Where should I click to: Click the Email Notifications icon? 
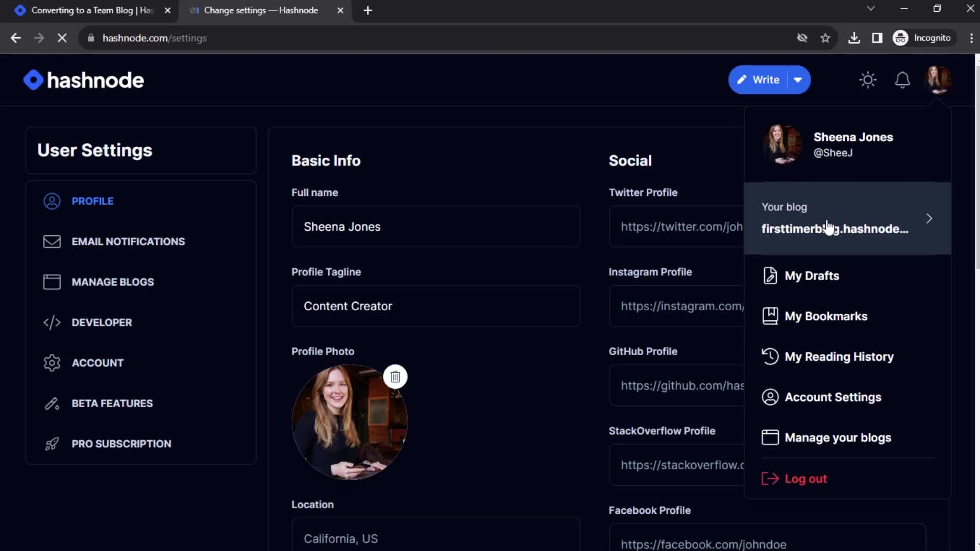pos(52,241)
